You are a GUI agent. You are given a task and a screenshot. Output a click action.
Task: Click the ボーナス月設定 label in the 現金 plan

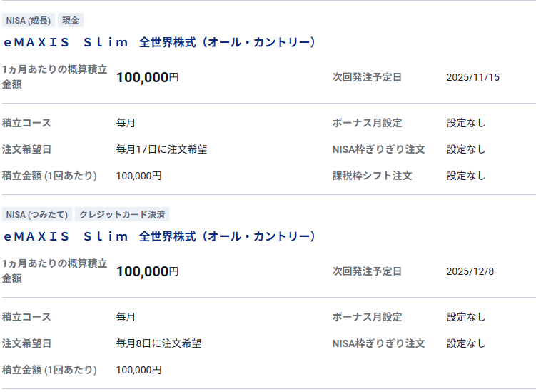coord(367,123)
